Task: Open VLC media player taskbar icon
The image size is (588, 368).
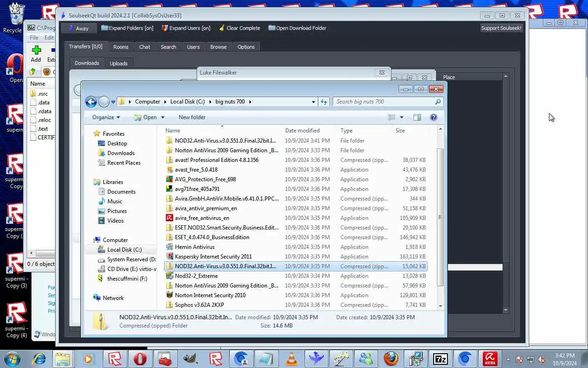Action: pos(291,359)
